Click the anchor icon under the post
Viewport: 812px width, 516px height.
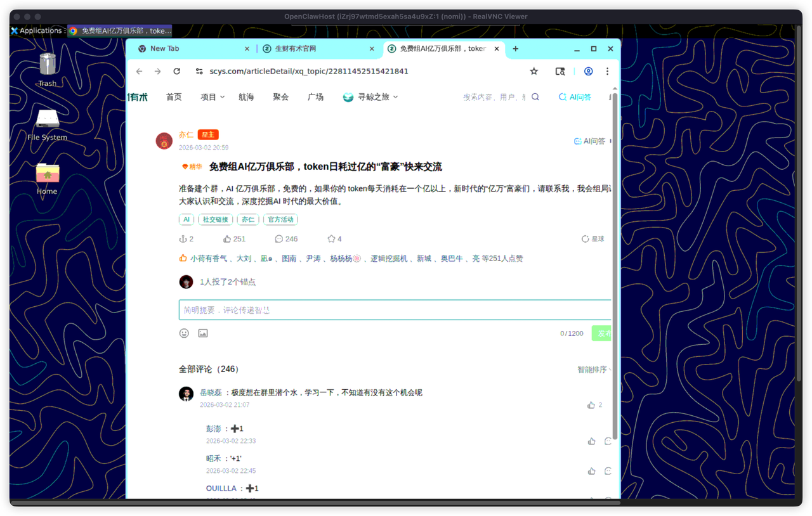(183, 239)
